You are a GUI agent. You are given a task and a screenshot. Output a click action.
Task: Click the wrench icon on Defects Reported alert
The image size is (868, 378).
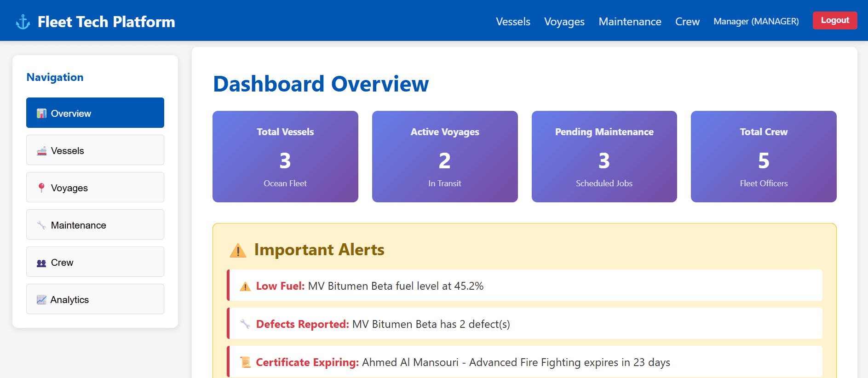click(x=245, y=324)
